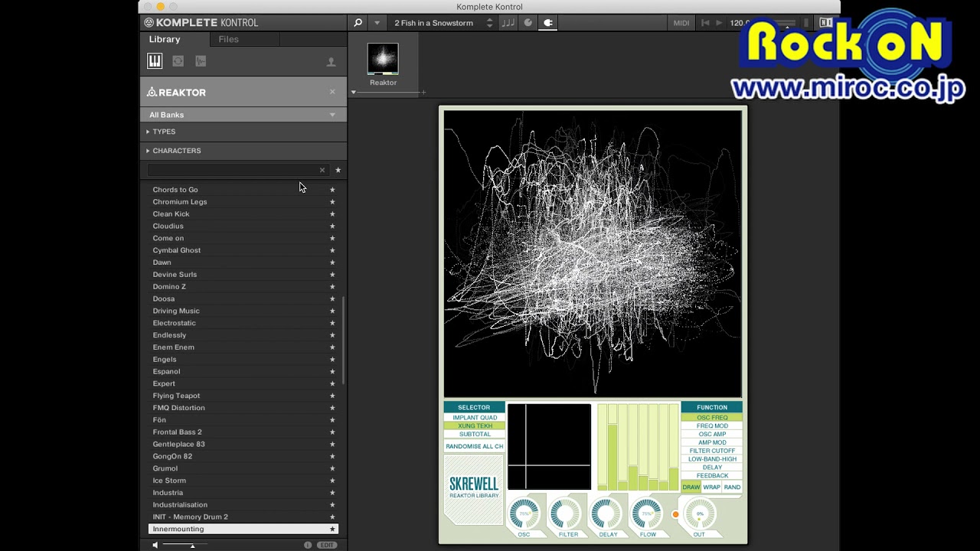Click the orange indicator beside OUT knob
This screenshot has height=551, width=980.
point(675,514)
